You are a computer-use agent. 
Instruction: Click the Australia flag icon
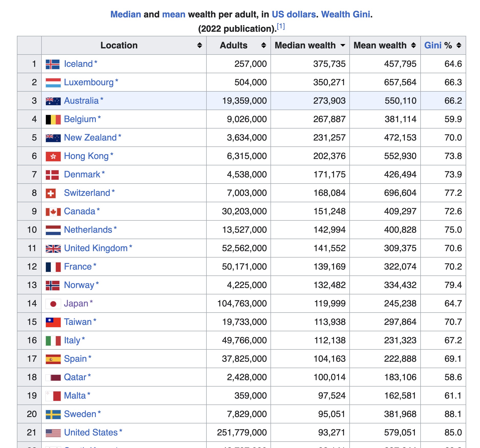coord(53,101)
